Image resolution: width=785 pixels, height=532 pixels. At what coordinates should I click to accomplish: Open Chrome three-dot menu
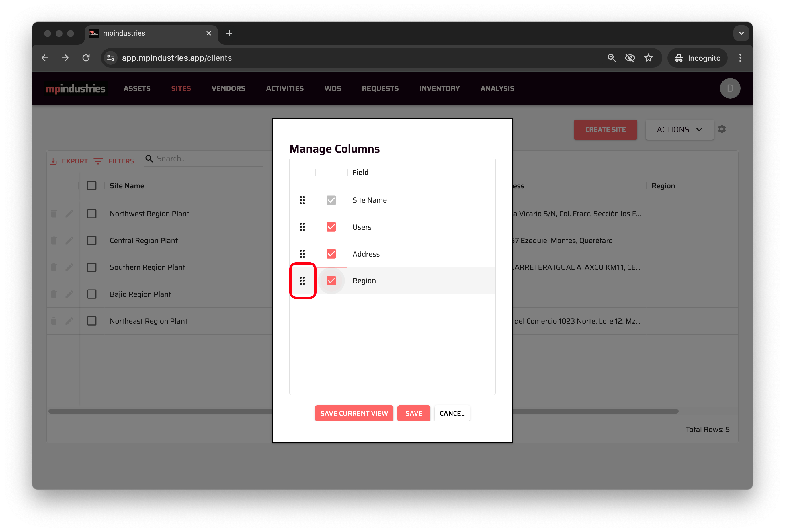[x=740, y=58]
